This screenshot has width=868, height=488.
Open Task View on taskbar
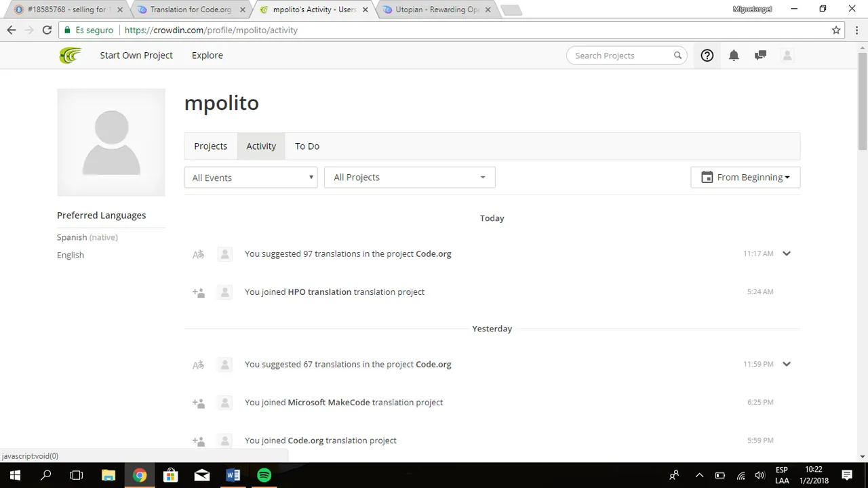(77, 475)
